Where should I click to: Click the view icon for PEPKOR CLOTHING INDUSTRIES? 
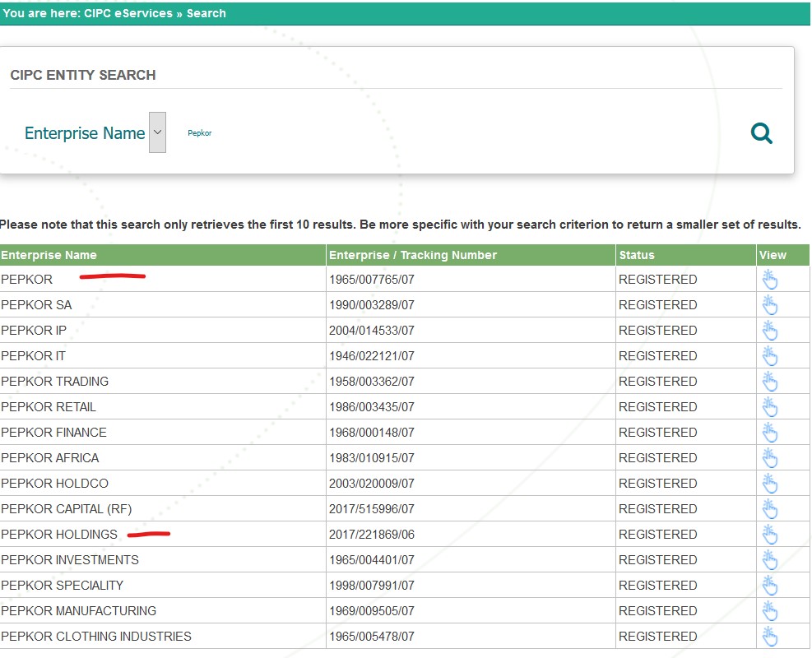coord(770,636)
